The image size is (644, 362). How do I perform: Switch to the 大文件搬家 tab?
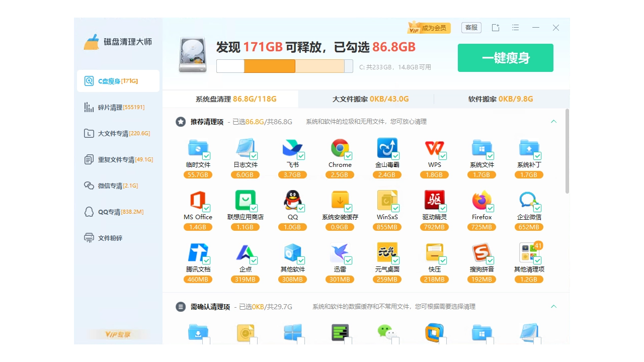pyautogui.click(x=371, y=99)
